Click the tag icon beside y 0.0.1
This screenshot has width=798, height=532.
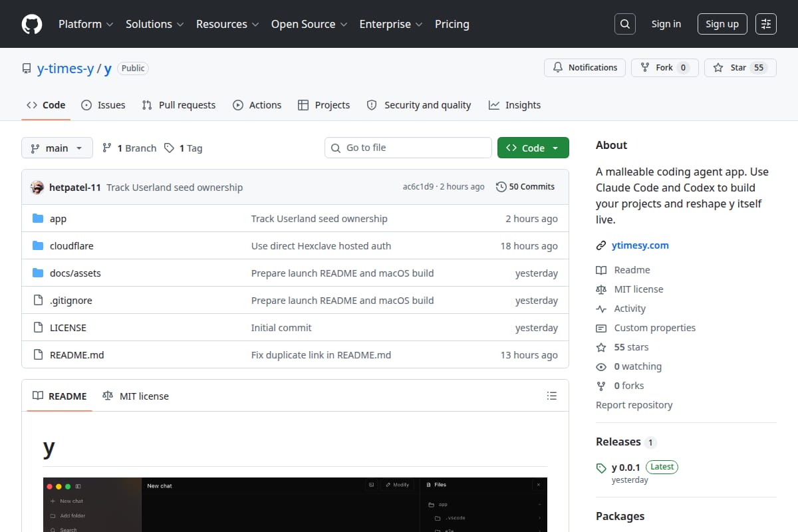pos(601,467)
